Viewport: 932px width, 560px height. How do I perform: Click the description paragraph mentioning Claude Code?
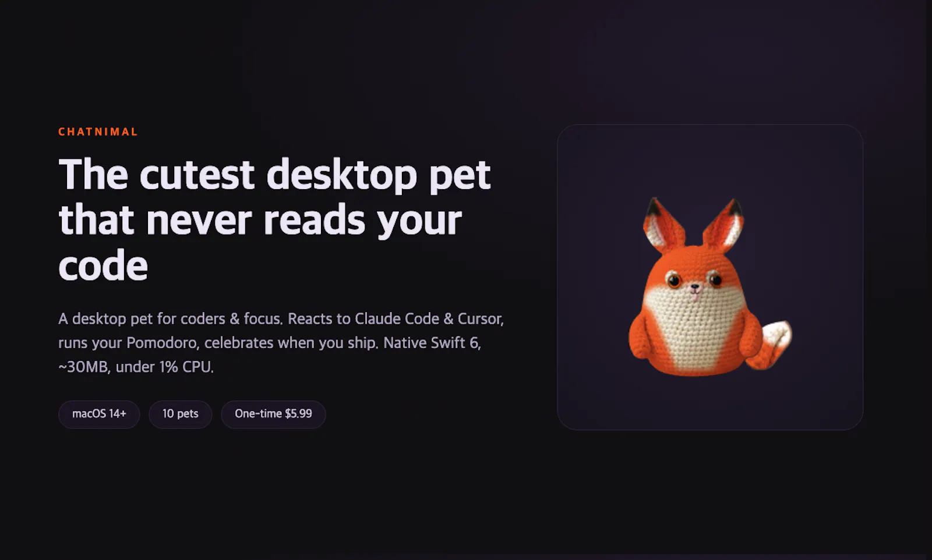click(281, 343)
